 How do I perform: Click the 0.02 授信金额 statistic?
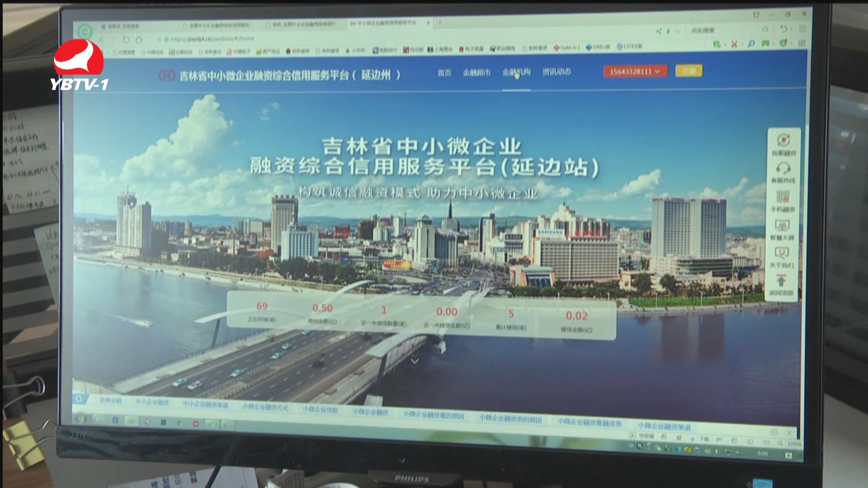576,321
